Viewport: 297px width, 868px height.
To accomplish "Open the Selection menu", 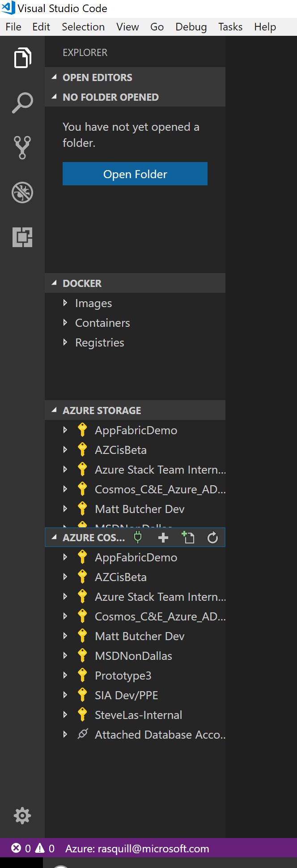I will pos(83,27).
